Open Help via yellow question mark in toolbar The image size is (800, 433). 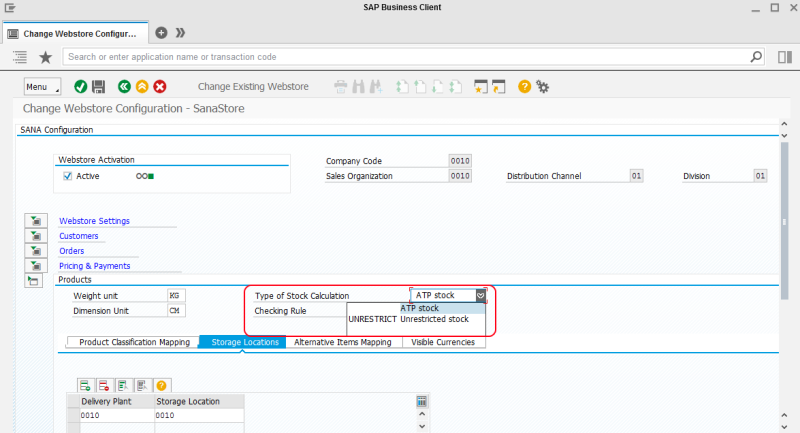[524, 87]
